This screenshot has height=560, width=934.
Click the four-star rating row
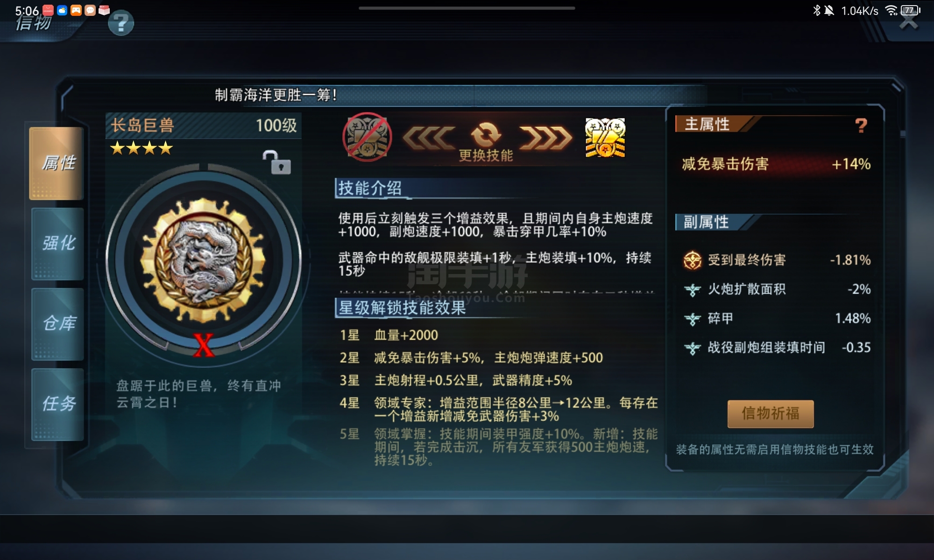pyautogui.click(x=142, y=148)
